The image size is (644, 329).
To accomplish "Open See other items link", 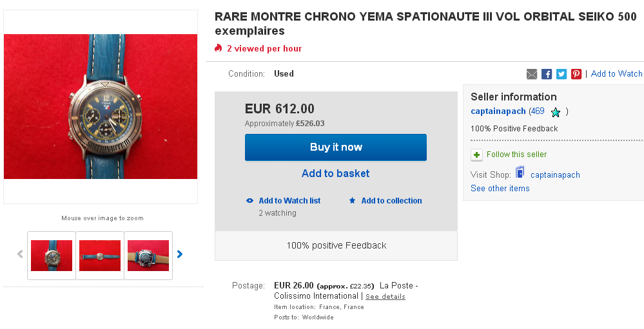I will click(500, 189).
